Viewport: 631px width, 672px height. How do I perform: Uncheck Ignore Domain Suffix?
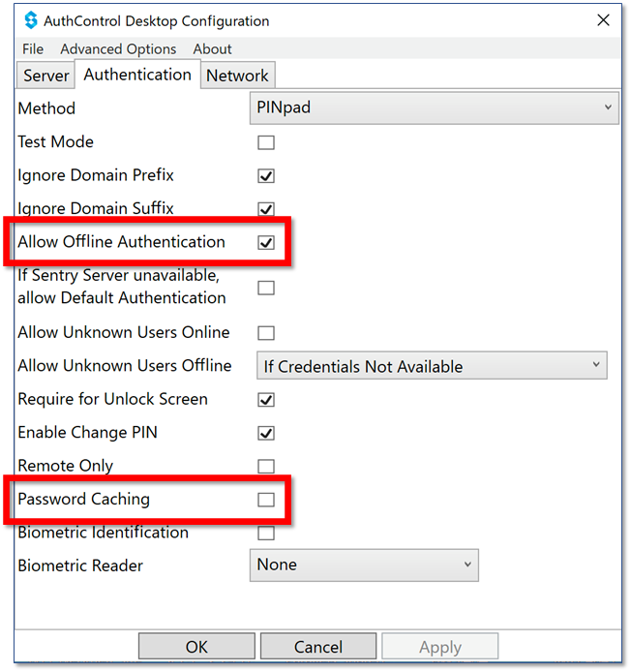pos(266,209)
